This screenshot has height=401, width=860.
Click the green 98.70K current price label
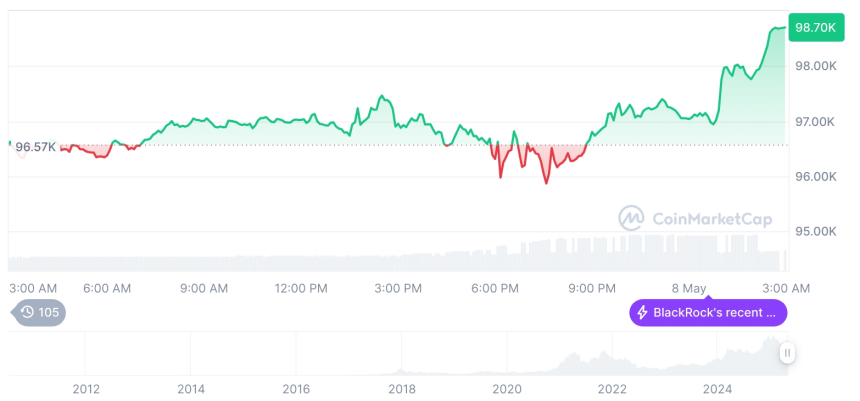pos(814,27)
